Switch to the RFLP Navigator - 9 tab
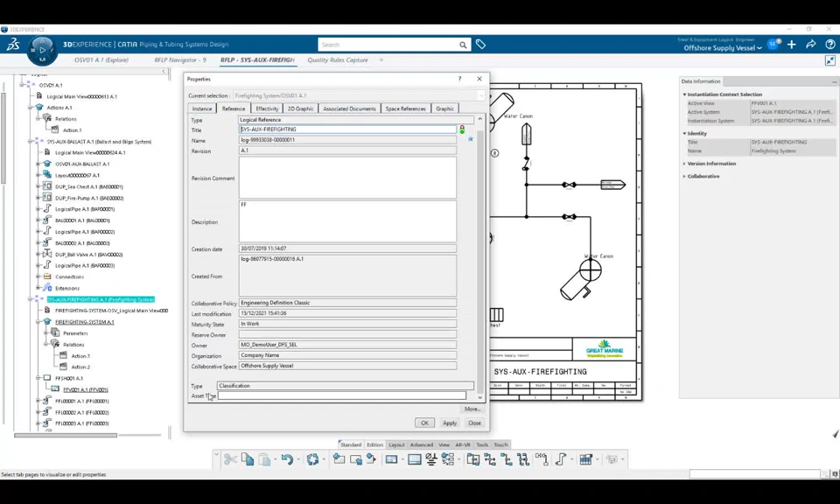Viewport: 840px width, 504px height. [180, 60]
